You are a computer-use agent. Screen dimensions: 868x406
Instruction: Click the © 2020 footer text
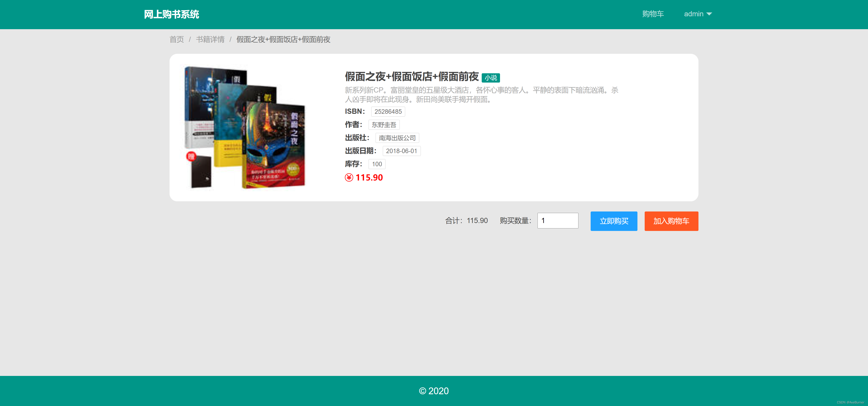tap(434, 391)
